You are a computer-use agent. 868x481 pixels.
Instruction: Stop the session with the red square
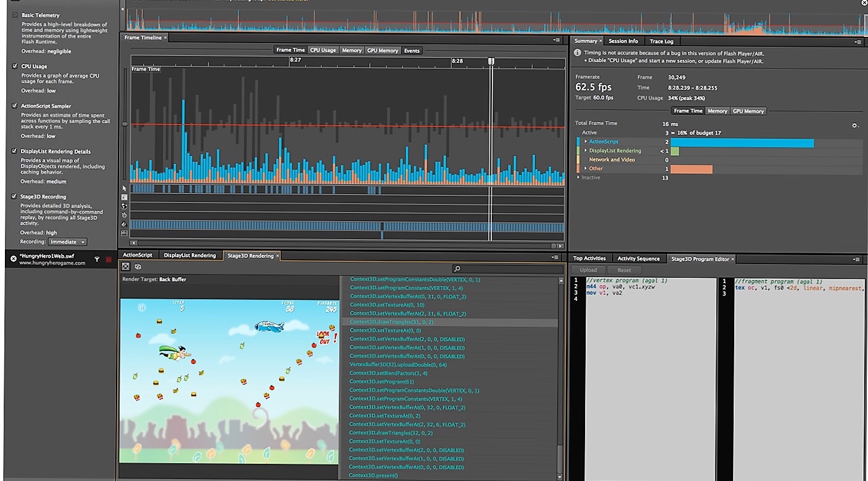[x=108, y=259]
